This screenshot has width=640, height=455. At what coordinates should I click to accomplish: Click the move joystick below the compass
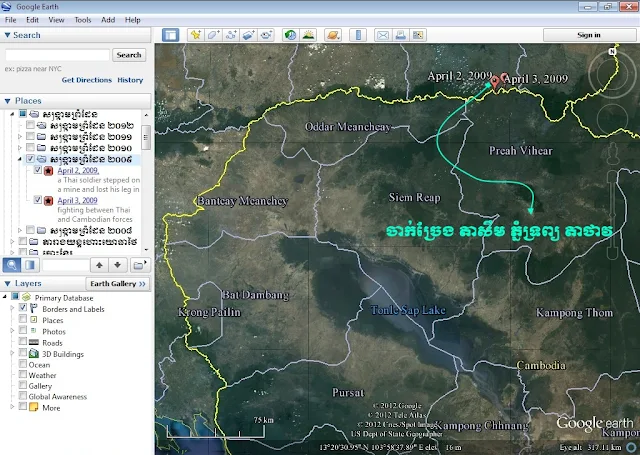(x=612, y=120)
